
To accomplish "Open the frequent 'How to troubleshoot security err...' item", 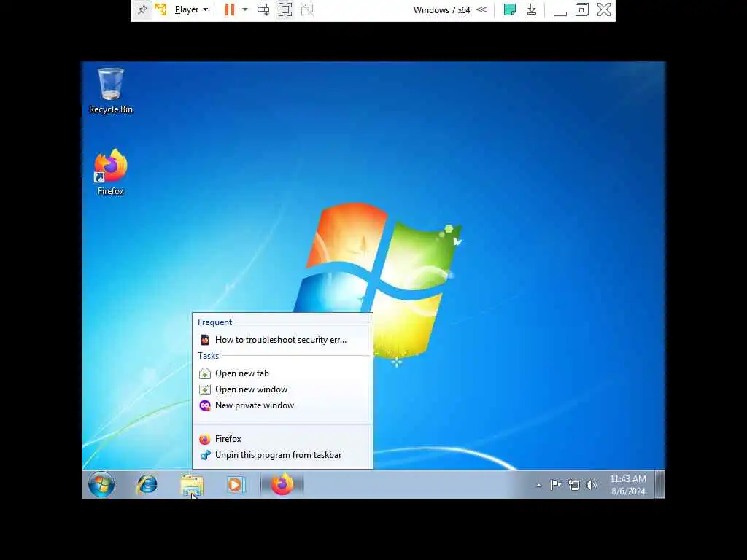I will click(x=282, y=340).
